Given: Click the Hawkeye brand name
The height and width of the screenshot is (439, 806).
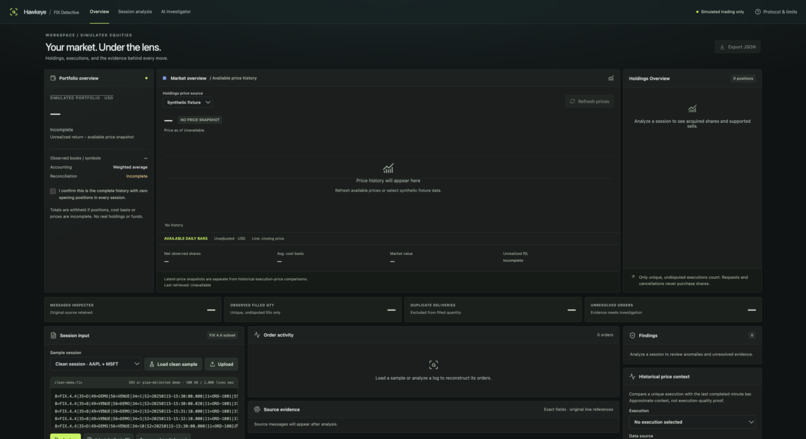Looking at the screenshot, I should point(35,12).
